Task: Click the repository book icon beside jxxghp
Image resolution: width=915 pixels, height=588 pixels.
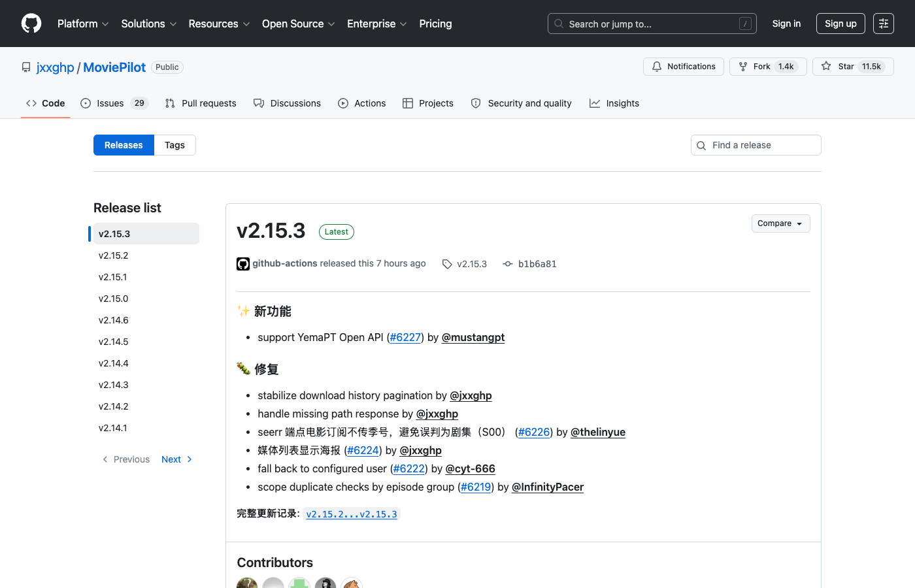Action: pos(26,67)
